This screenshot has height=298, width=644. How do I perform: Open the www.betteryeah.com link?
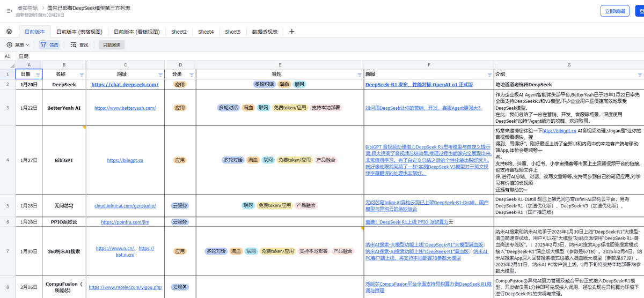(x=125, y=108)
